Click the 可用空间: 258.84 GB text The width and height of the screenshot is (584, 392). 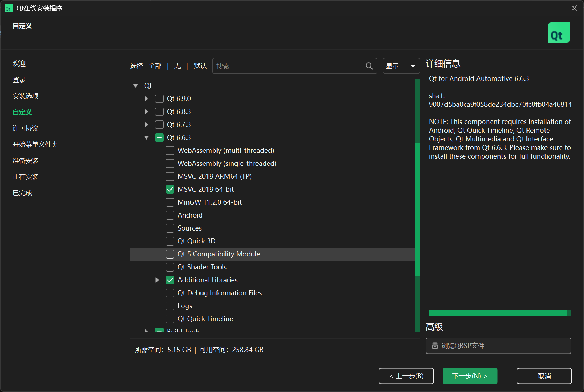(232, 350)
